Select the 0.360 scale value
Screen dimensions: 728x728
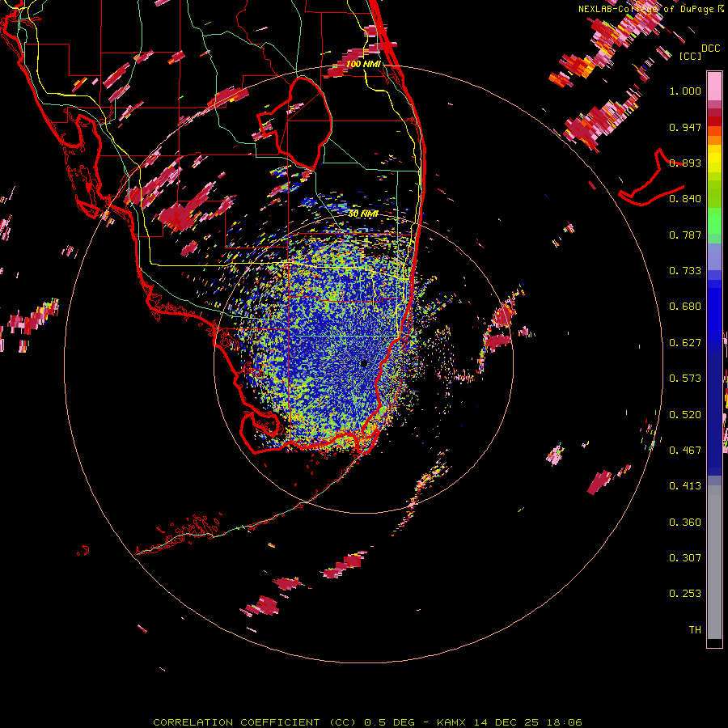coord(685,523)
